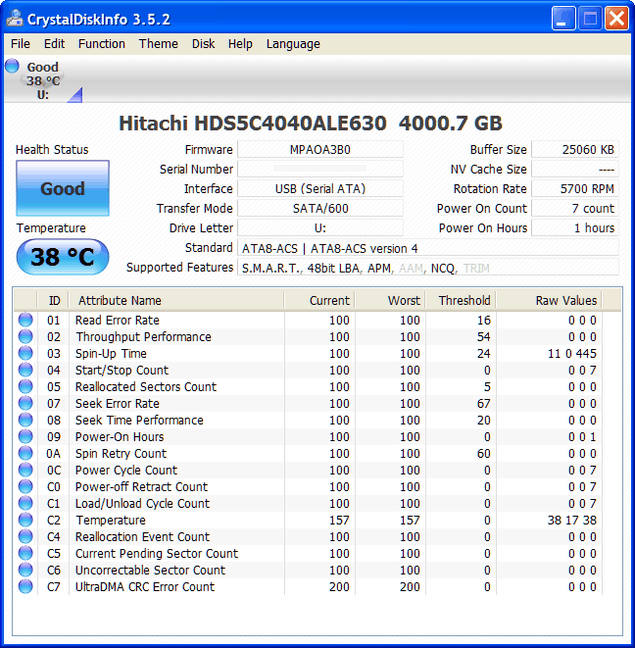Click the Standard field ATA8-ACS
Screen dimensions: 635x648
[x=428, y=248]
